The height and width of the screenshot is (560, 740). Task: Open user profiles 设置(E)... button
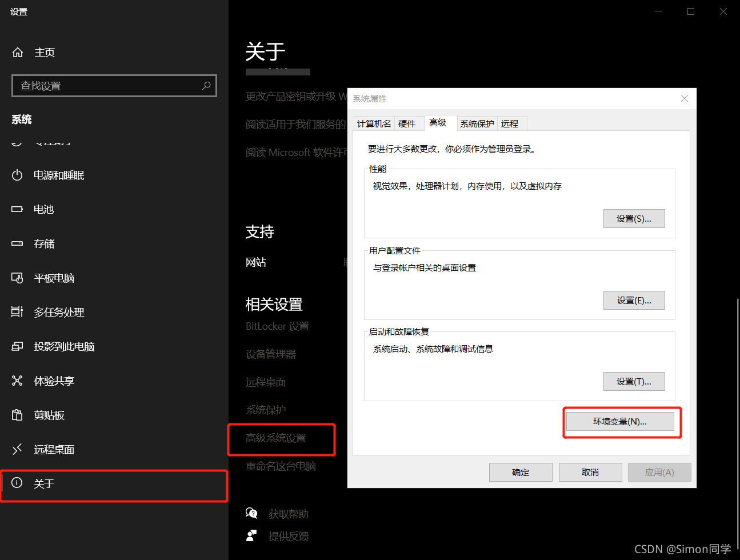point(634,301)
